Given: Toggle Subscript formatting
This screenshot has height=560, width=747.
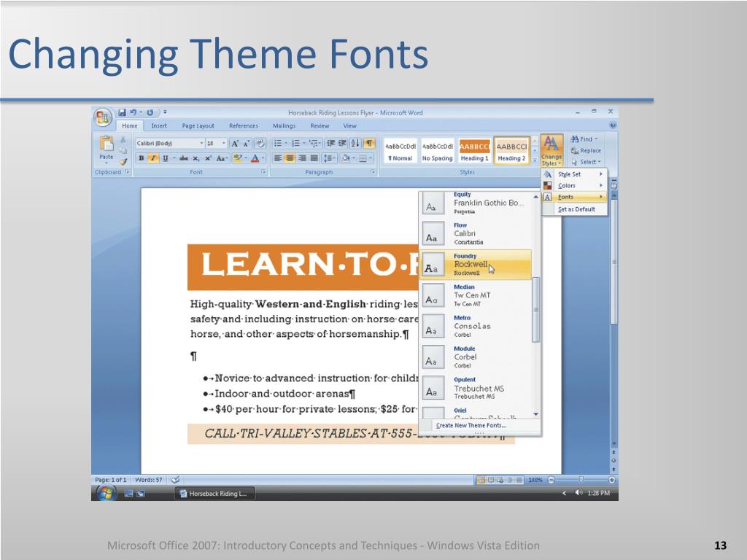Looking at the screenshot, I should pos(196,158).
